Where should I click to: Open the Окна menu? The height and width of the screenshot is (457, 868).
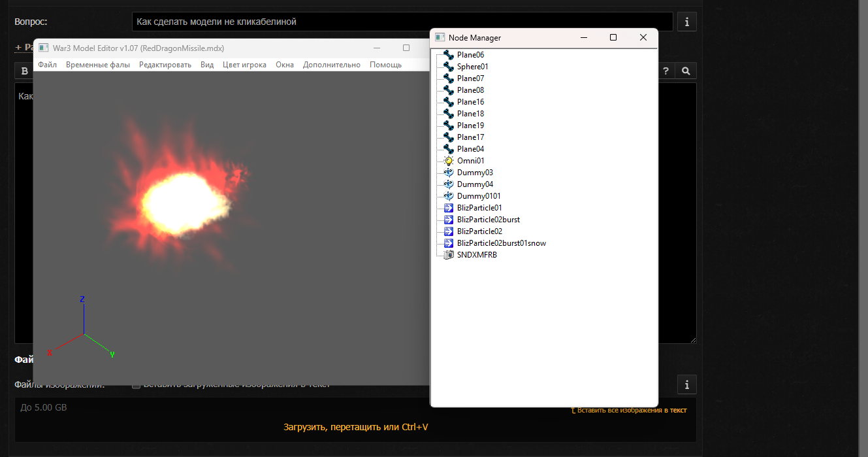coord(285,65)
